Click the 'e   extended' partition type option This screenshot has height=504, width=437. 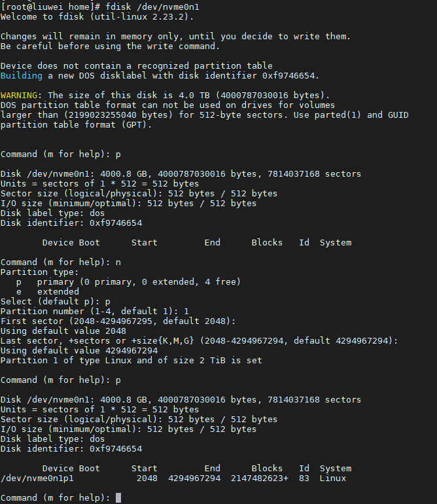click(48, 291)
